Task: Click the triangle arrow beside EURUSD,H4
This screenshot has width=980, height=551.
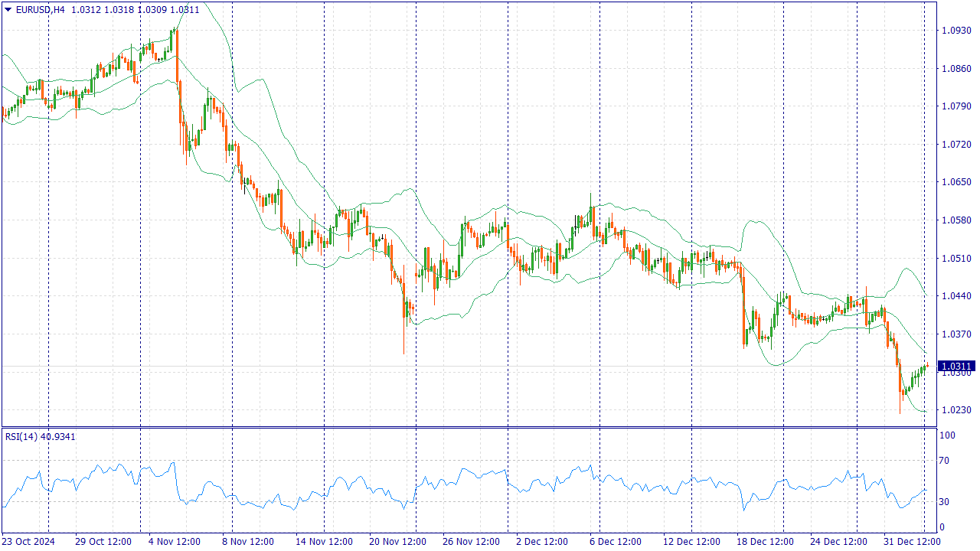Action: tap(8, 10)
